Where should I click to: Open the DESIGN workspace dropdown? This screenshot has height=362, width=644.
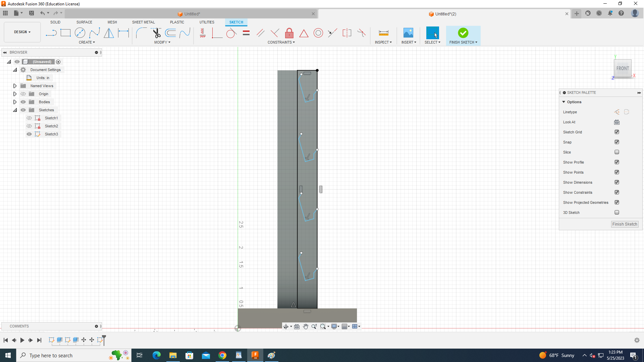(x=22, y=32)
